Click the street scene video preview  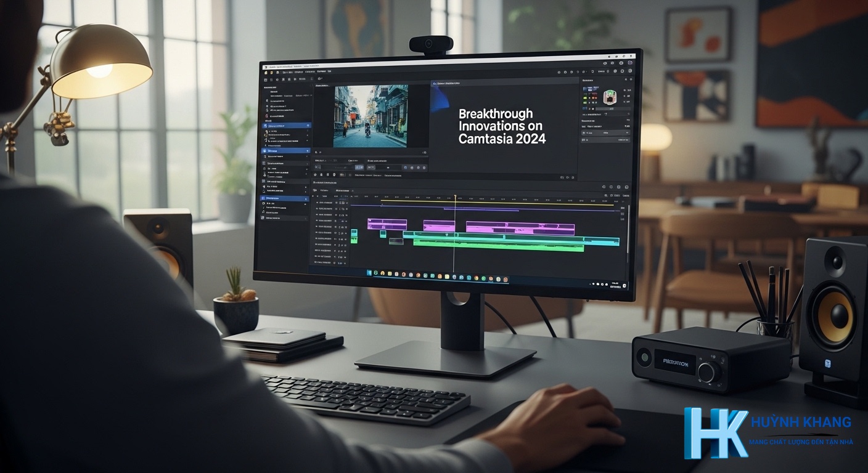(x=371, y=116)
